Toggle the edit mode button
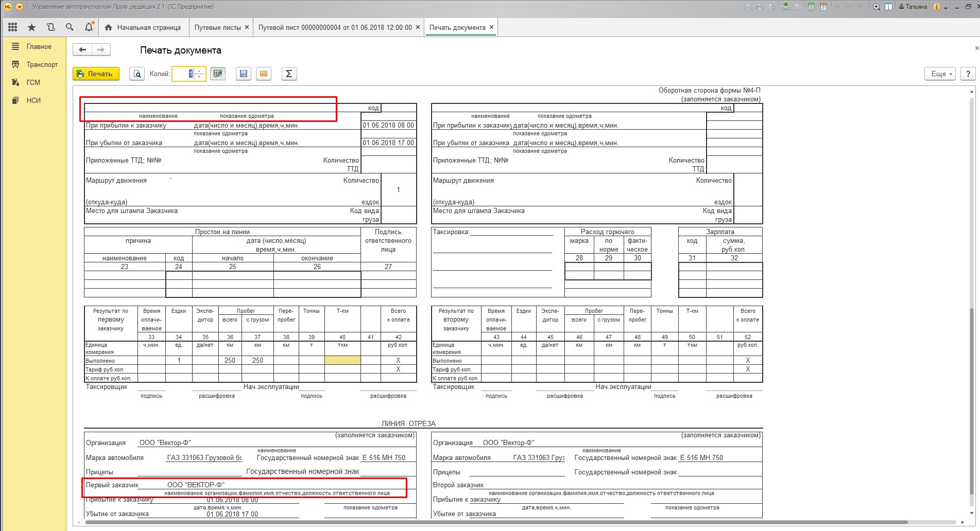Screen dimensions: 980x531 click(x=218, y=74)
